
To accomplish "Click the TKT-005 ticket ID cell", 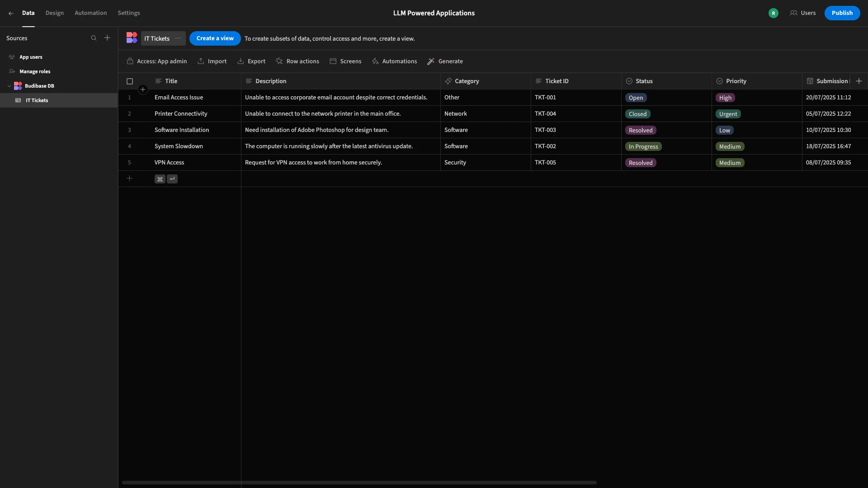I will (576, 163).
